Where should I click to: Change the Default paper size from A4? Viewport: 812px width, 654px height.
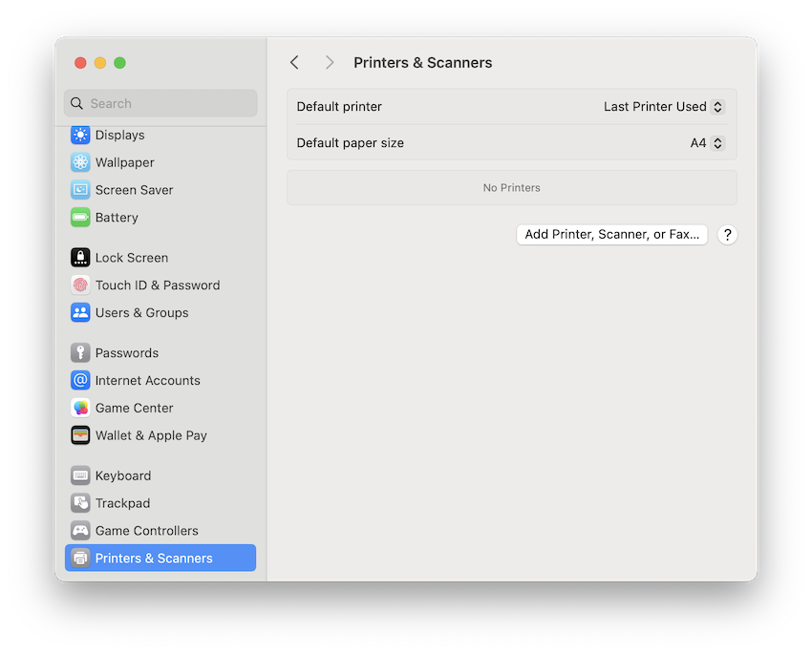click(708, 141)
